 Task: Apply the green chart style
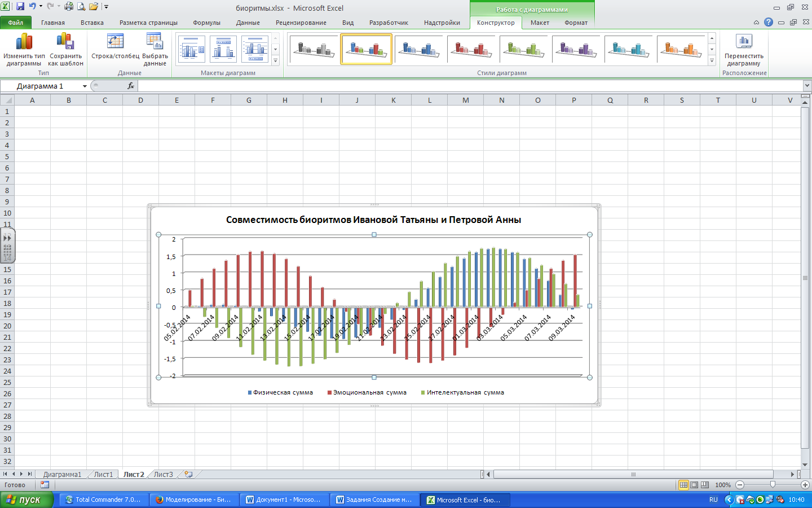pos(523,49)
